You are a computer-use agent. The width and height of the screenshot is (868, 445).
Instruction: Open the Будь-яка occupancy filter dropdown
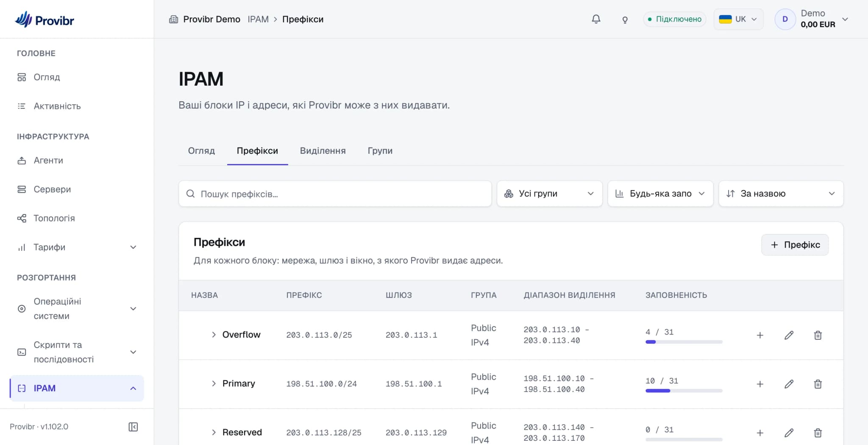(x=660, y=194)
